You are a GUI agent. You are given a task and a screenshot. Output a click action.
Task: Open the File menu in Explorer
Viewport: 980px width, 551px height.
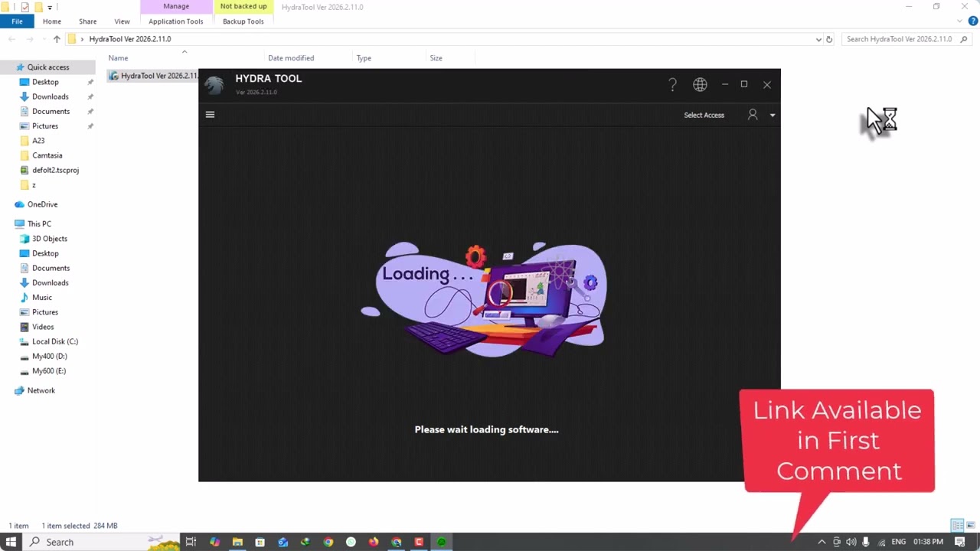17,21
